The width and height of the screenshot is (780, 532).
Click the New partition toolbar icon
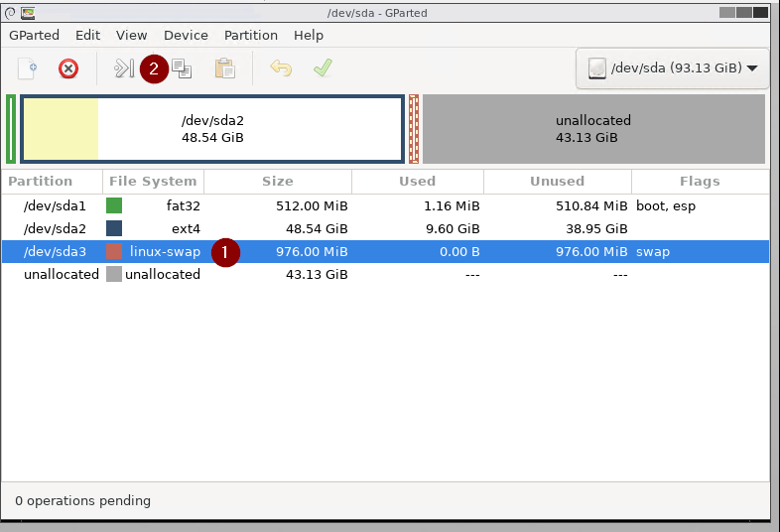coord(28,68)
